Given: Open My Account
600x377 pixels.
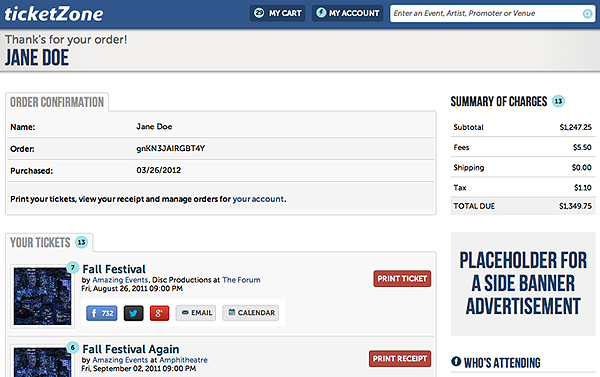Looking at the screenshot, I should (x=347, y=13).
